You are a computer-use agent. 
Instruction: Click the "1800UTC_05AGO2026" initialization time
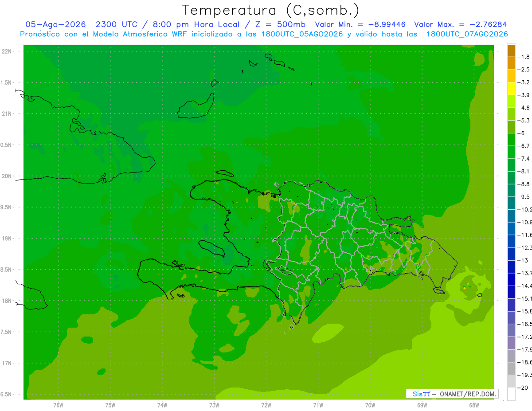(303, 34)
